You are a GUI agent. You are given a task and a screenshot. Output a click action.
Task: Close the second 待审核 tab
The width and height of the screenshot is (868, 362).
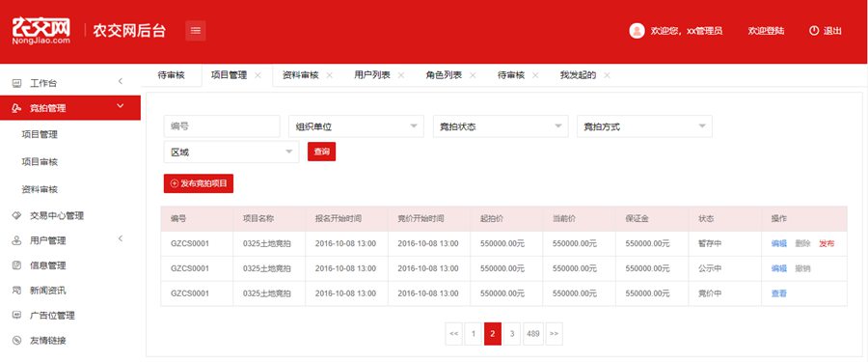point(535,75)
